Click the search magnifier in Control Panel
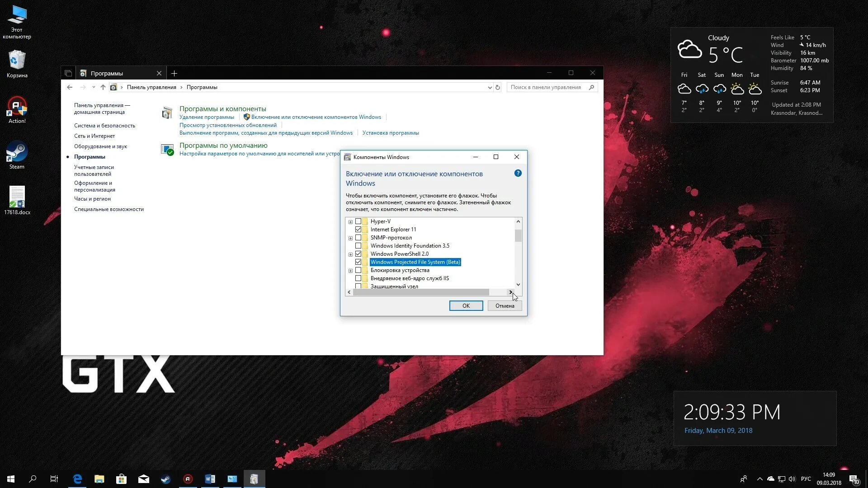 (x=591, y=87)
